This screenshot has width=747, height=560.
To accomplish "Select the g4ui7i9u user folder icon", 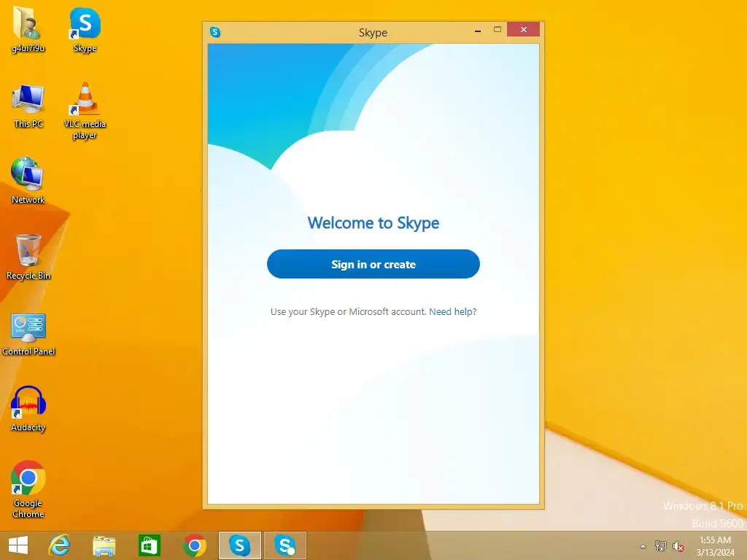I will coord(28,30).
